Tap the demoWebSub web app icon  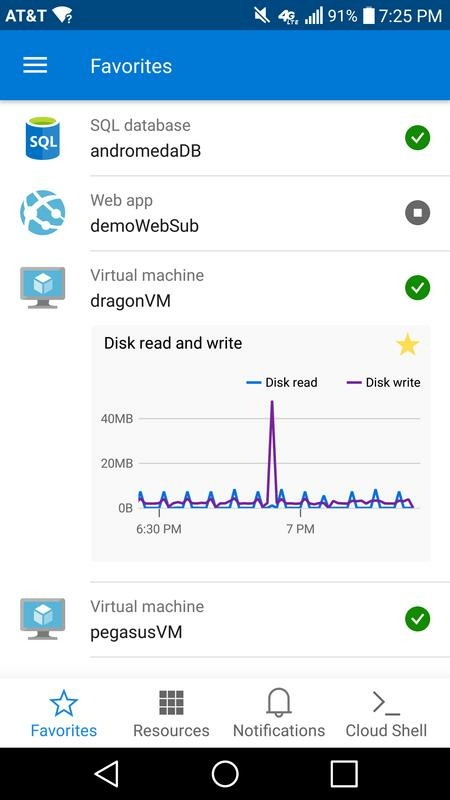click(43, 213)
